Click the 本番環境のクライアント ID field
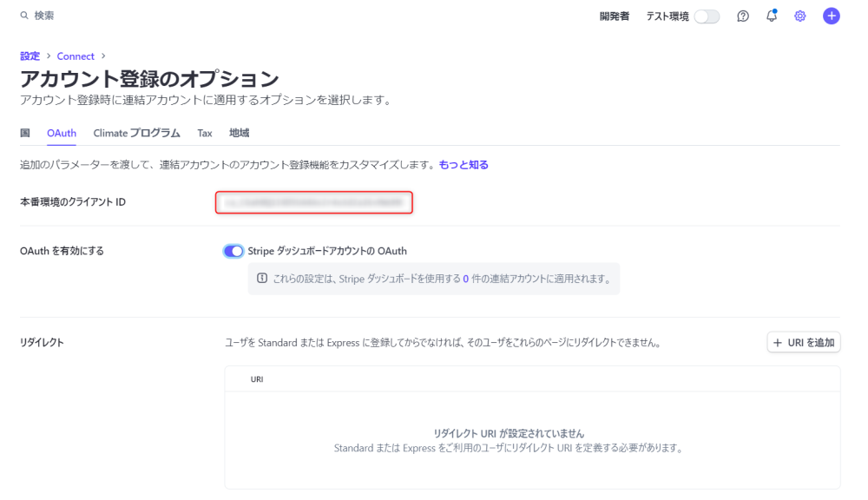Viewport: 868px width, 500px height. (313, 202)
